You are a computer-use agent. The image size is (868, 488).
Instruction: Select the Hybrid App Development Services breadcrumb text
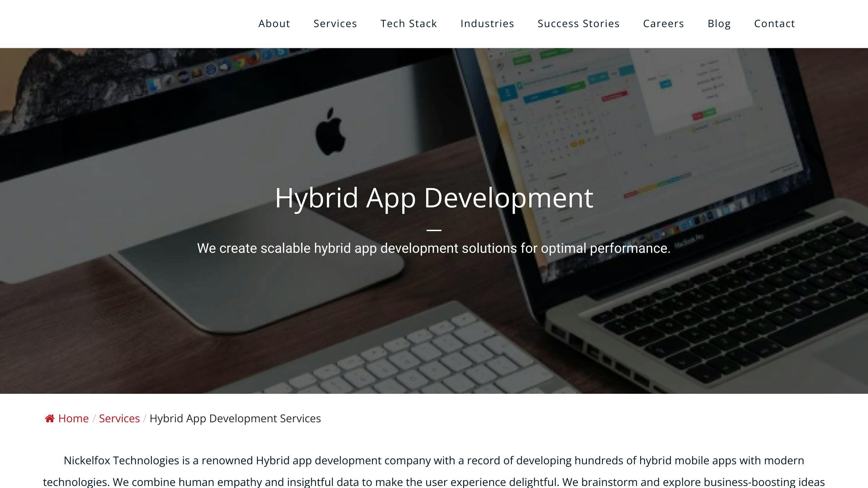point(235,418)
